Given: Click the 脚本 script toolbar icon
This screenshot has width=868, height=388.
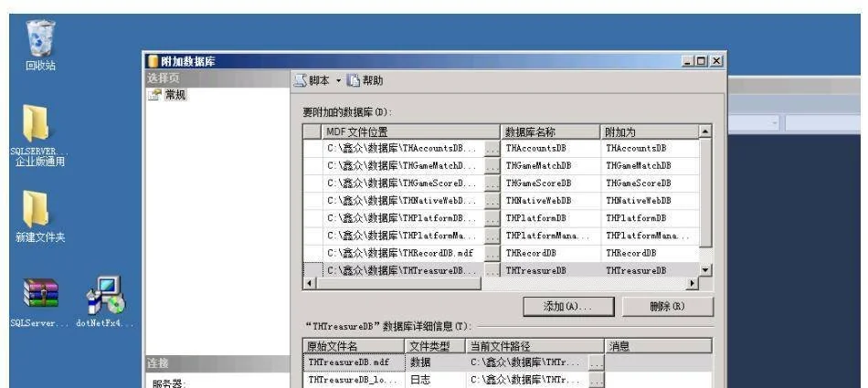Looking at the screenshot, I should tap(301, 80).
